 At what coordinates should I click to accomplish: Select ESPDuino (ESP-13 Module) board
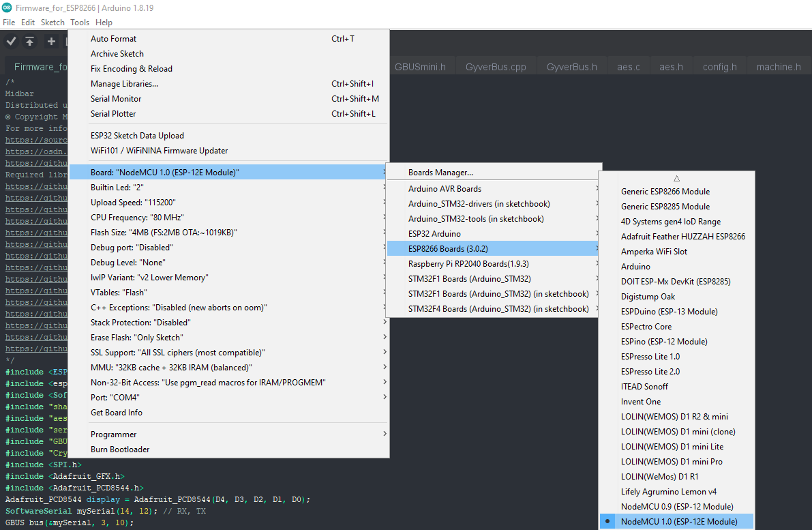(x=676, y=311)
